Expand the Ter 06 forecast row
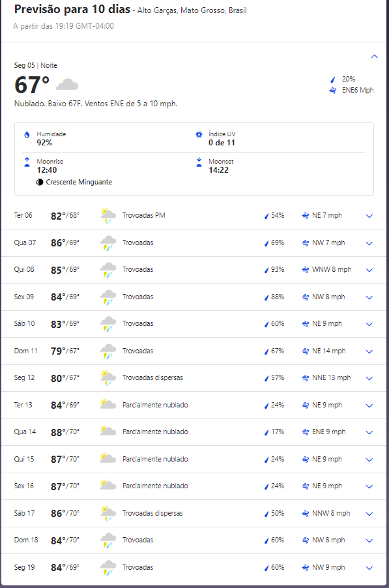Image resolution: width=389 pixels, height=588 pixels. [x=194, y=216]
